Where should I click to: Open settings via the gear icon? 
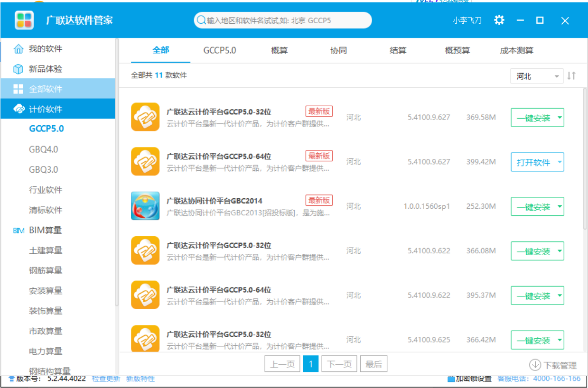click(499, 20)
